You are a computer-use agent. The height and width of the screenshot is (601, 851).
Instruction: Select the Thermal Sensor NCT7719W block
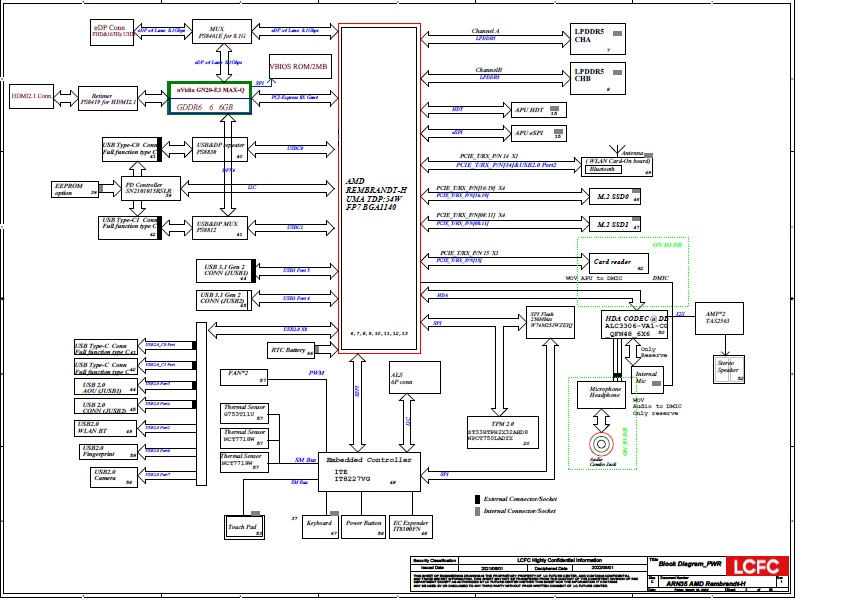pos(244,462)
